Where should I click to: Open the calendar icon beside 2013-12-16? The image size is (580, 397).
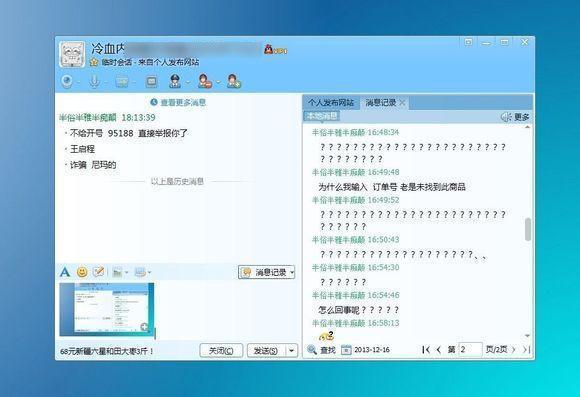[x=346, y=350]
